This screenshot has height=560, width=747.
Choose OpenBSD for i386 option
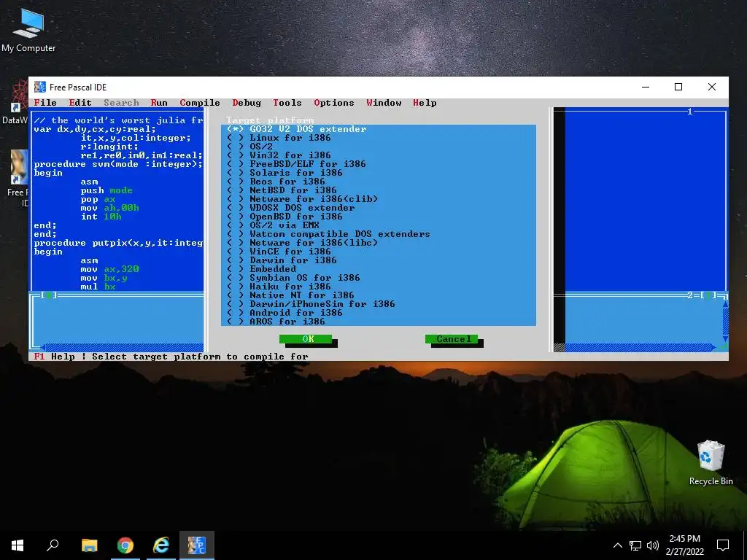pyautogui.click(x=285, y=216)
